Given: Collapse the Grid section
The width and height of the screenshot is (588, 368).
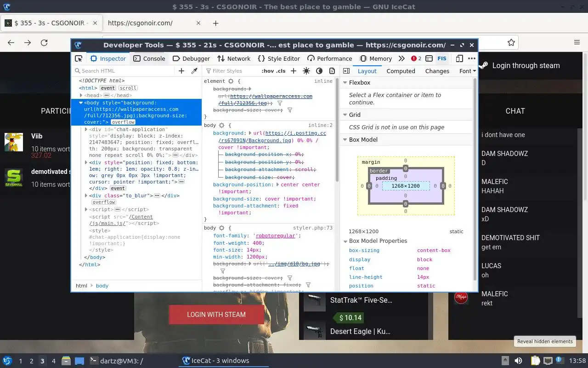Looking at the screenshot, I should [x=345, y=115].
